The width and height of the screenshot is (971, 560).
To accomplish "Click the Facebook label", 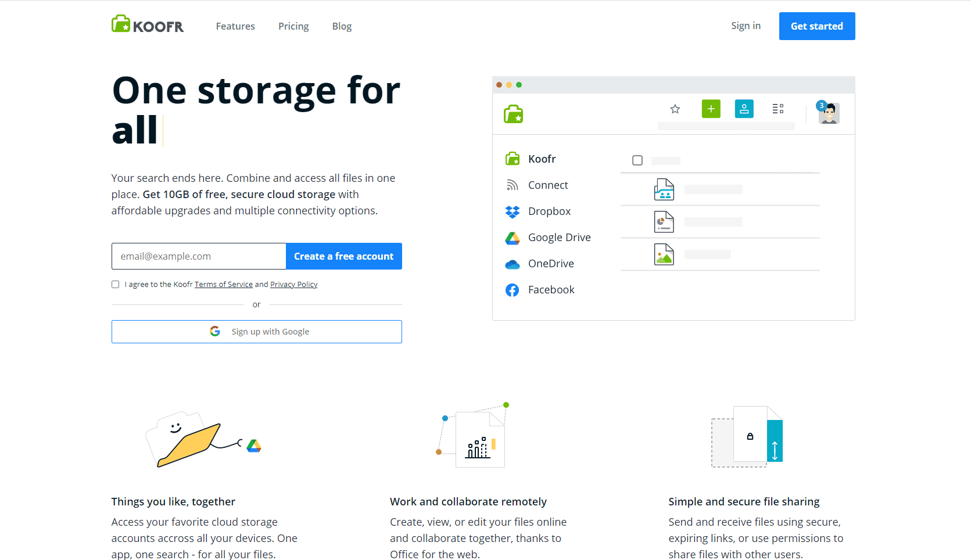I will (551, 289).
